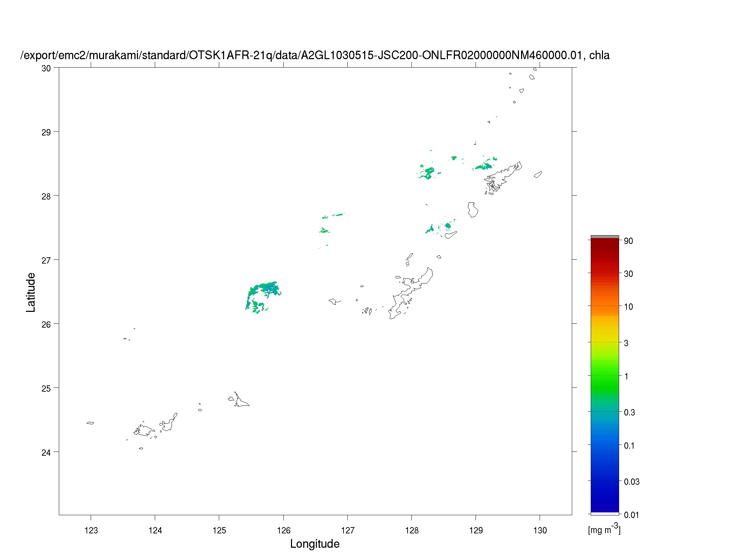Click longitude tick label 130
This screenshot has height=560, width=735.
tap(540, 531)
